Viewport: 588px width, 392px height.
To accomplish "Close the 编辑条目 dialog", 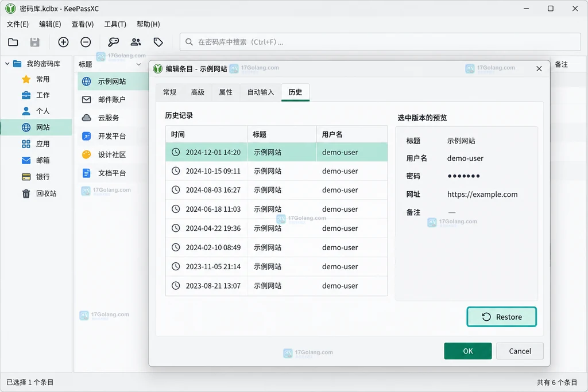I will (x=539, y=68).
